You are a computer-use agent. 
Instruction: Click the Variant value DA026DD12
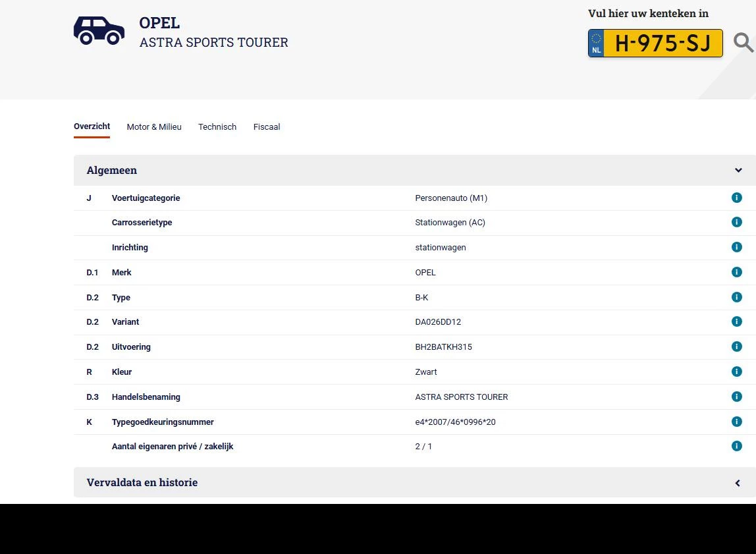point(438,322)
